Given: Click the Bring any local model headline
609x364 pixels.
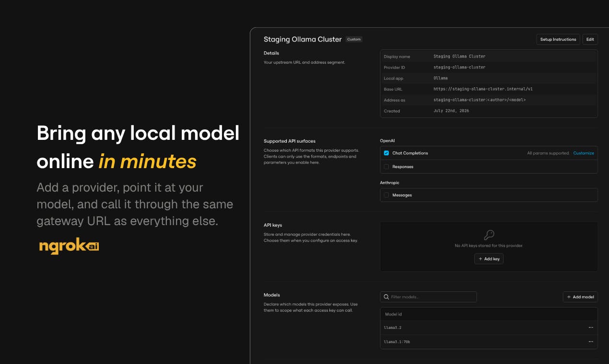Looking at the screenshot, I should (x=138, y=133).
